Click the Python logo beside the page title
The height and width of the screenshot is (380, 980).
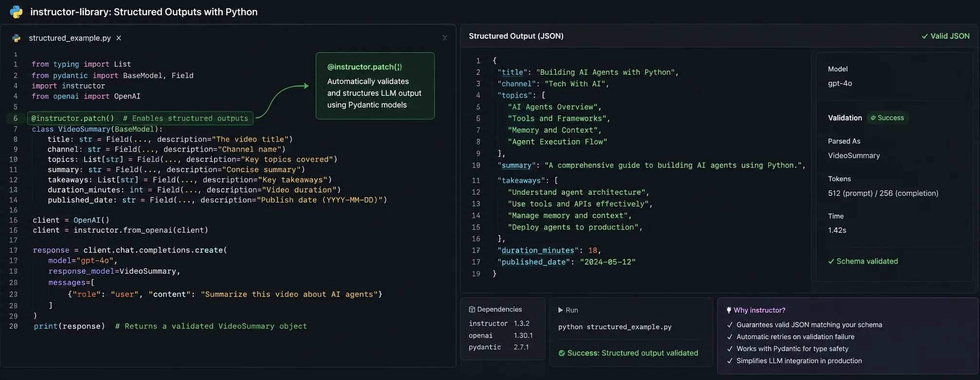[16, 12]
